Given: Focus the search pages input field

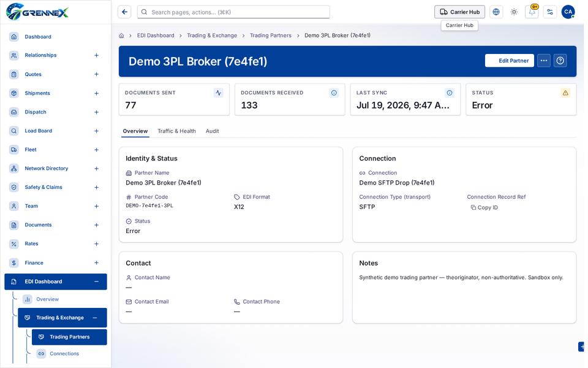Looking at the screenshot, I should (x=233, y=12).
